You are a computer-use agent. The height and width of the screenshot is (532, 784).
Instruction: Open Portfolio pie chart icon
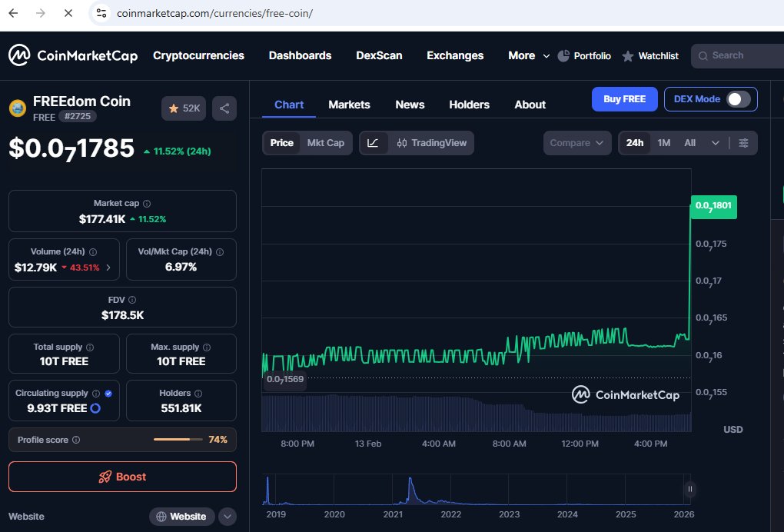pyautogui.click(x=563, y=55)
